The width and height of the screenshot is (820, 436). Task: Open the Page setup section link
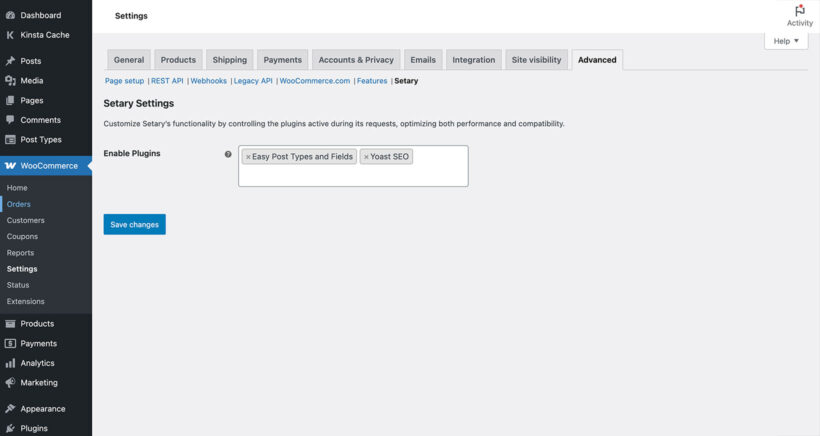124,81
